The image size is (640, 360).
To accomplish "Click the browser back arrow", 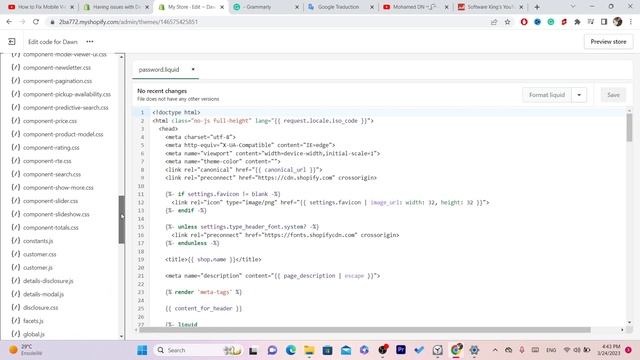I will [x=9, y=22].
